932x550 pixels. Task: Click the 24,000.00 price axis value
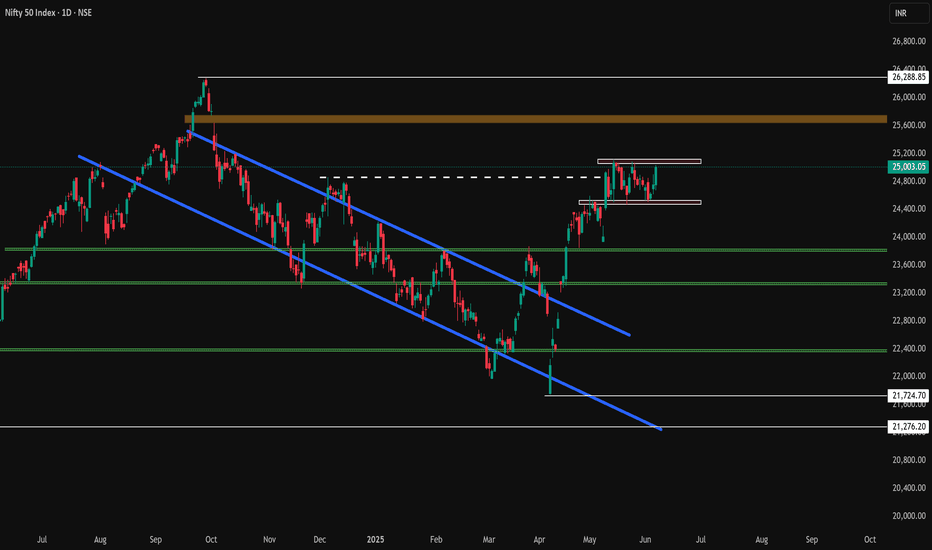[909, 237]
